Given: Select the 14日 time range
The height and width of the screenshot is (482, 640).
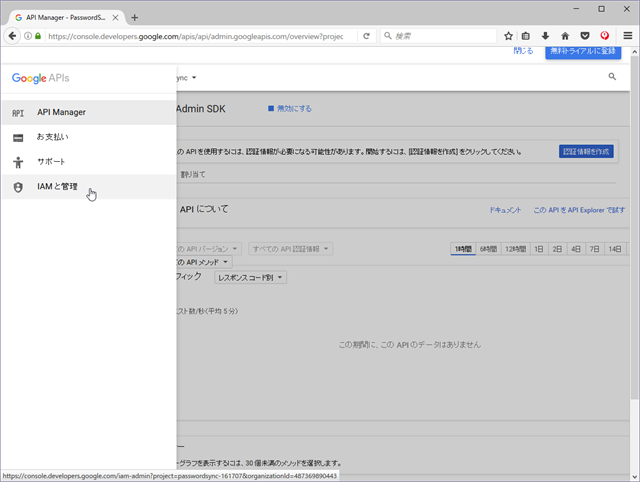Looking at the screenshot, I should pos(615,249).
